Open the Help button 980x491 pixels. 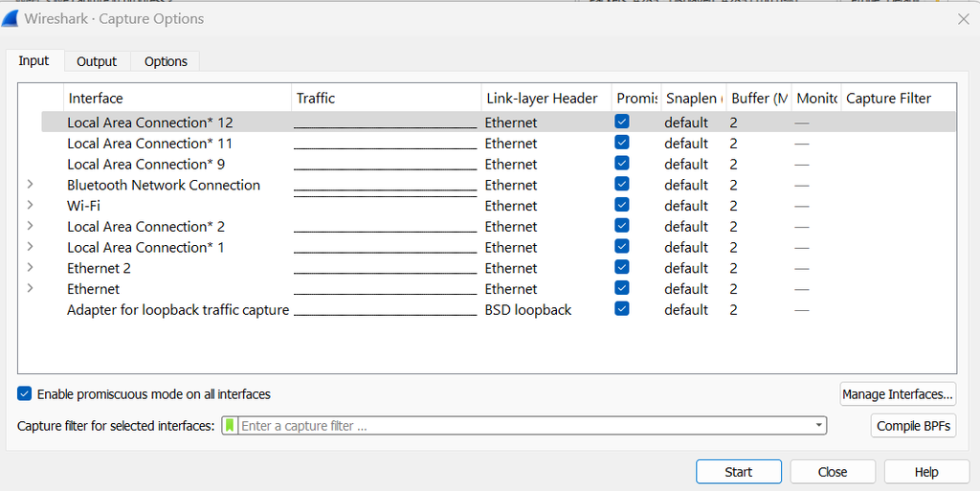point(925,472)
